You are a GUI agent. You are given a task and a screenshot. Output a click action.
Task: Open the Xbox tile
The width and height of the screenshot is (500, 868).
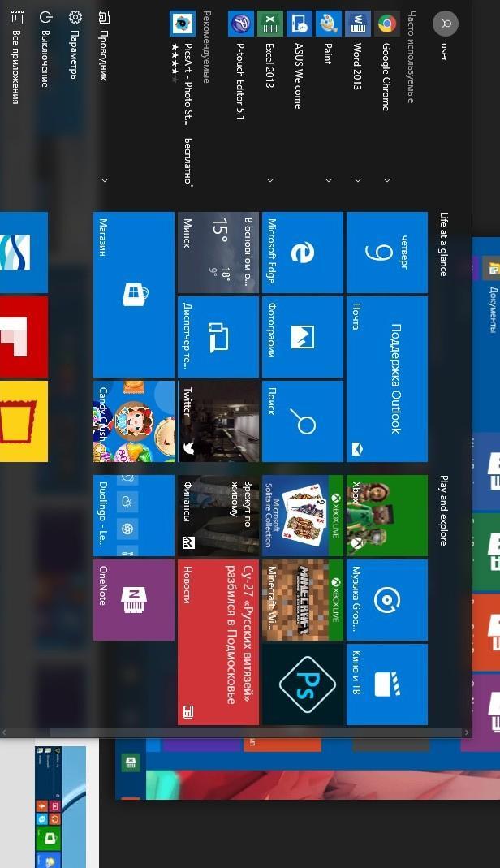[386, 516]
